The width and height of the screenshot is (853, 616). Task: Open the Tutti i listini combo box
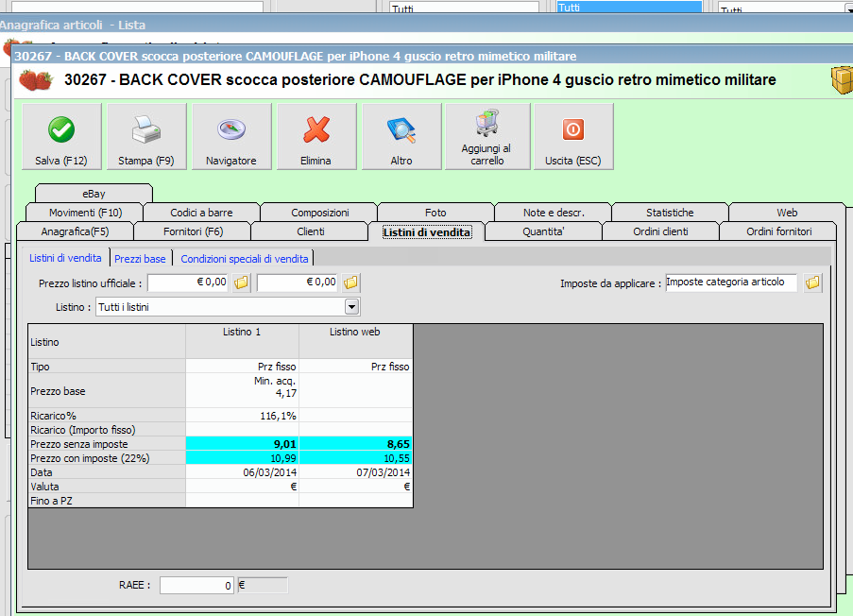[228, 307]
